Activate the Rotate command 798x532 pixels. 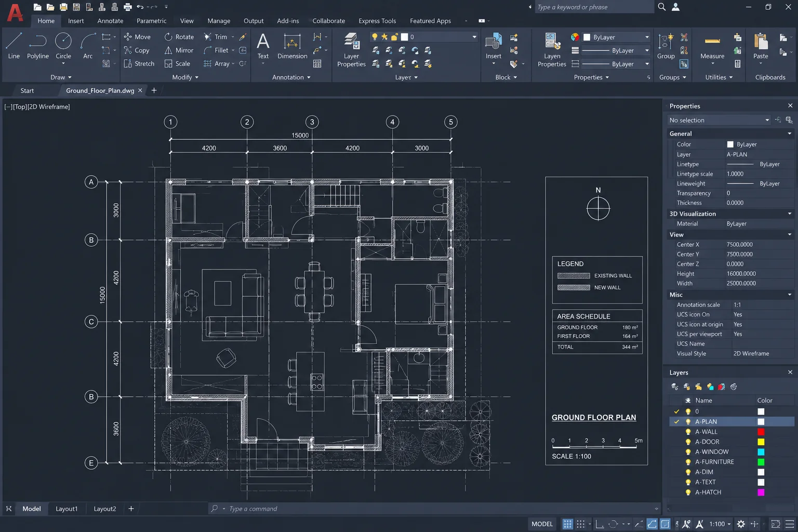point(179,37)
